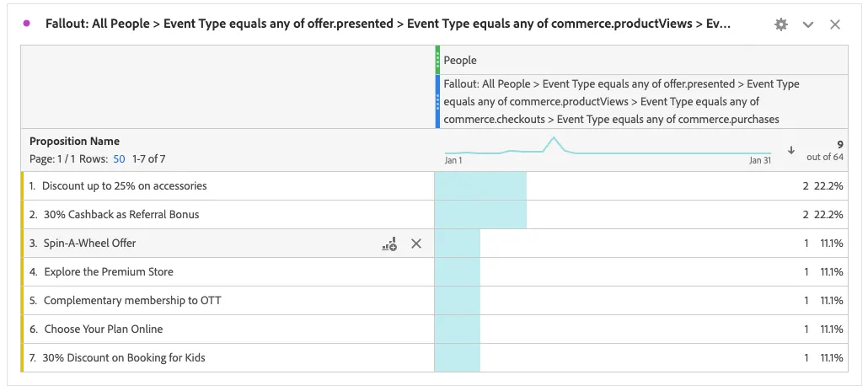The width and height of the screenshot is (868, 391).
Task: Click the 11.1% value in 30% Discount on Booking row
Action: tap(832, 358)
